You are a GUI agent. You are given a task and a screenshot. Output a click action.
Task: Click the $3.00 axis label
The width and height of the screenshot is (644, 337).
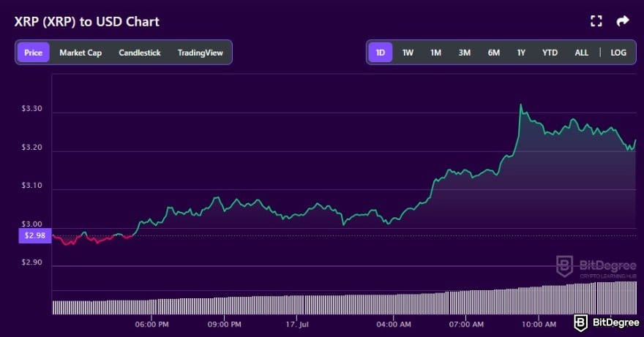pyautogui.click(x=31, y=224)
